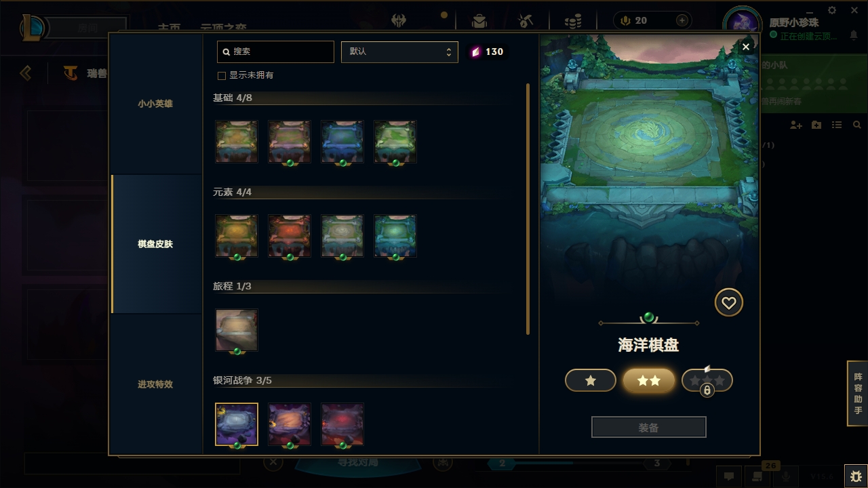868x488 pixels.
Task: Expand the 阵容助手 side panel
Action: (x=858, y=394)
